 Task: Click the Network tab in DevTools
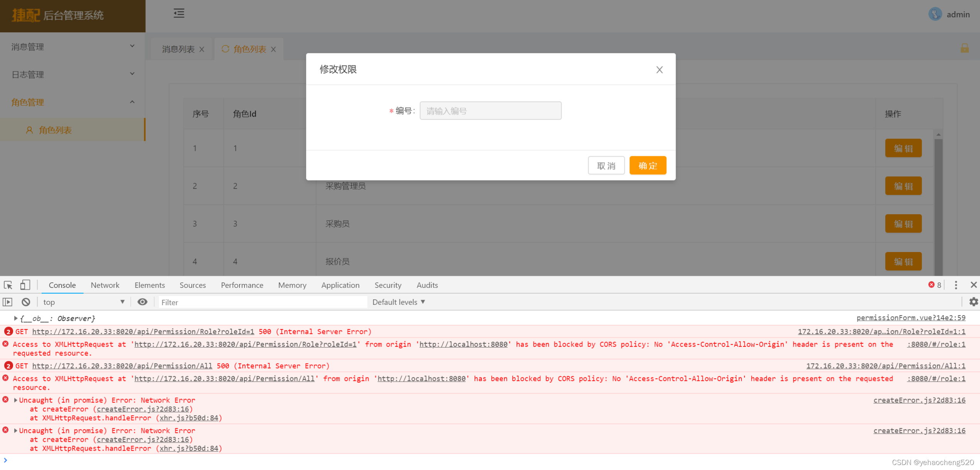click(x=105, y=286)
